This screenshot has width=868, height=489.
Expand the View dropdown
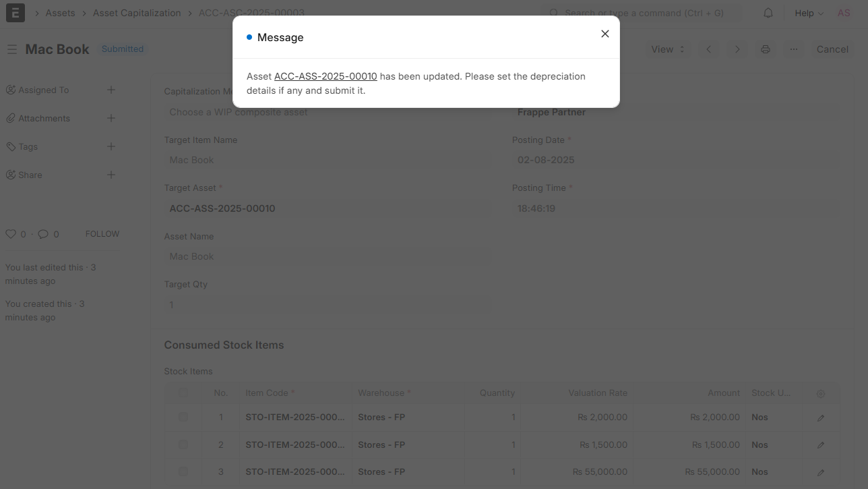point(667,49)
